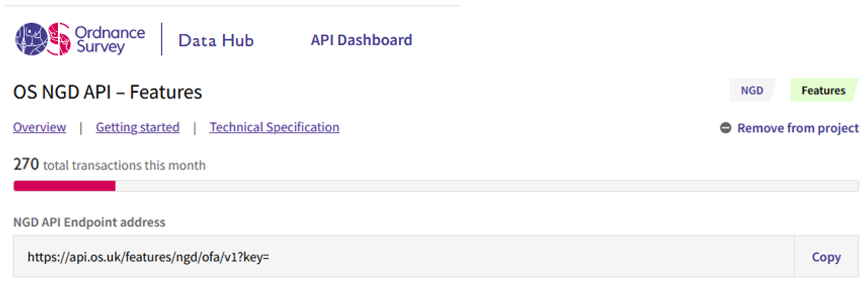Click the red filled portion of usage bar
The height and width of the screenshot is (286, 868).
click(65, 186)
